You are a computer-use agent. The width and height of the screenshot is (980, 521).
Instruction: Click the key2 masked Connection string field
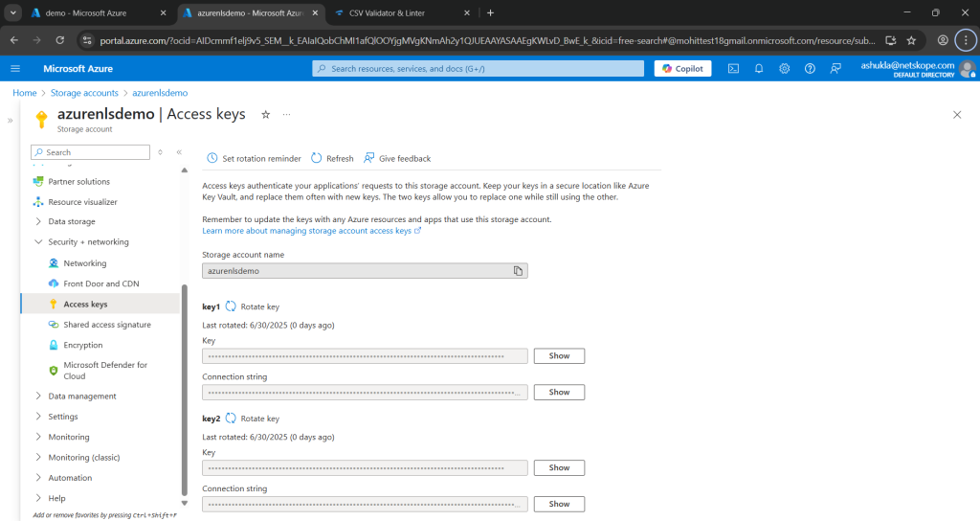point(365,504)
